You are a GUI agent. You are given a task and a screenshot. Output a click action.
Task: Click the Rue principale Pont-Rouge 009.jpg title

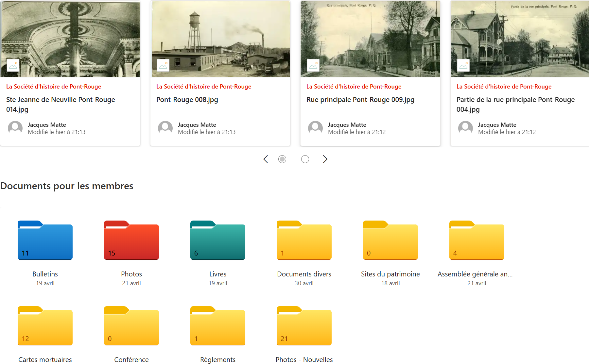360,100
